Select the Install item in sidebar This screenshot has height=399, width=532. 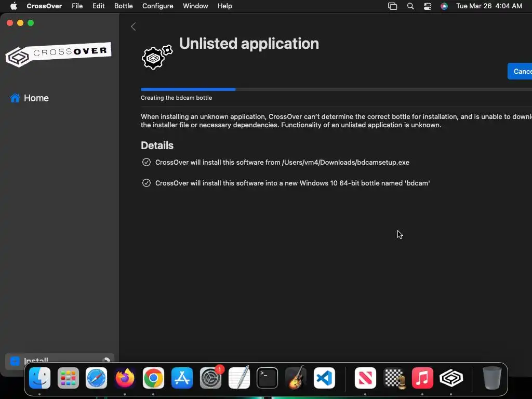(59, 361)
